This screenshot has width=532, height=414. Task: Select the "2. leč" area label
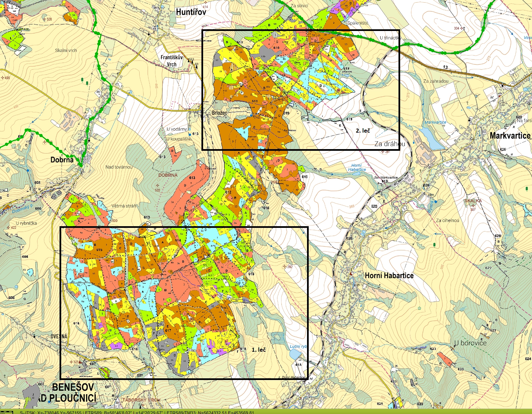[363, 131]
